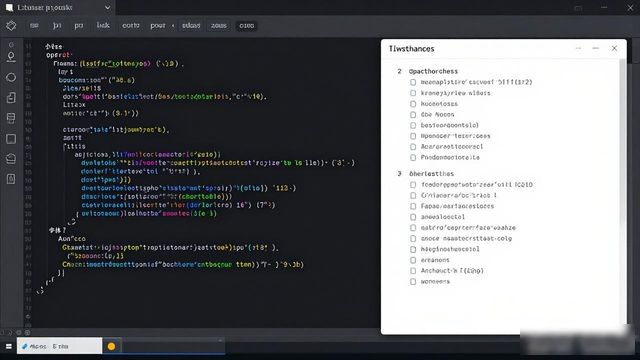Tick the "hocentosıs" checkbox

click(x=413, y=104)
